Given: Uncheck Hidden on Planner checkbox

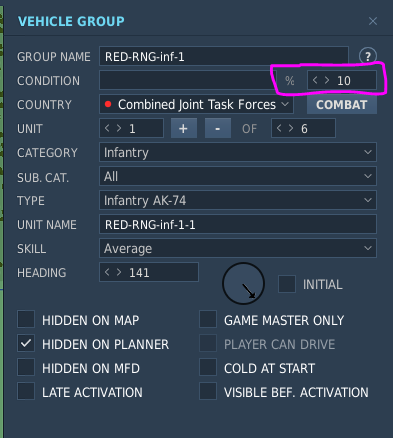Looking at the screenshot, I should [x=26, y=343].
